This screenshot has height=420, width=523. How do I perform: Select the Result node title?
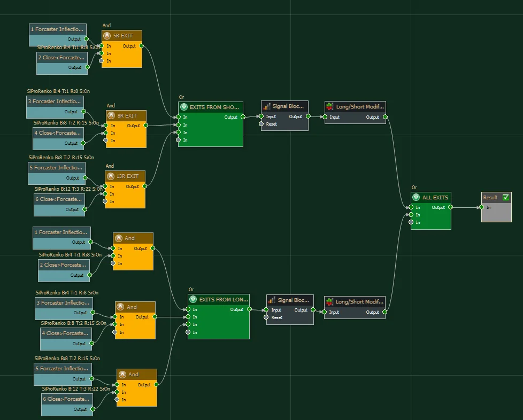tap(490, 197)
